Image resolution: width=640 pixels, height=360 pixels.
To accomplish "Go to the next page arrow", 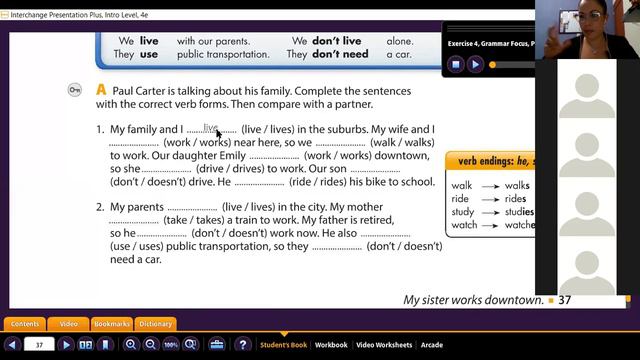I will (66, 345).
